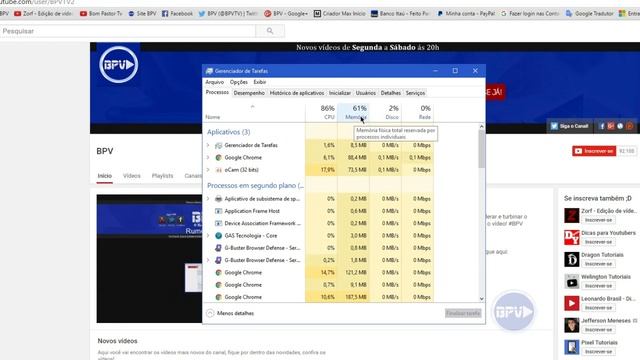The image size is (640, 360).
Task: Click the oCam (32 bits) process icon
Action: point(218,170)
